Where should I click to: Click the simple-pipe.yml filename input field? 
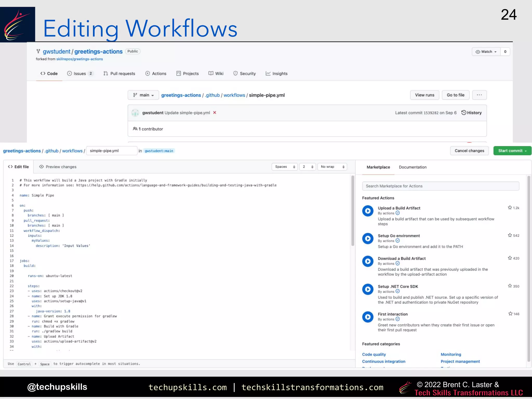[x=112, y=151]
